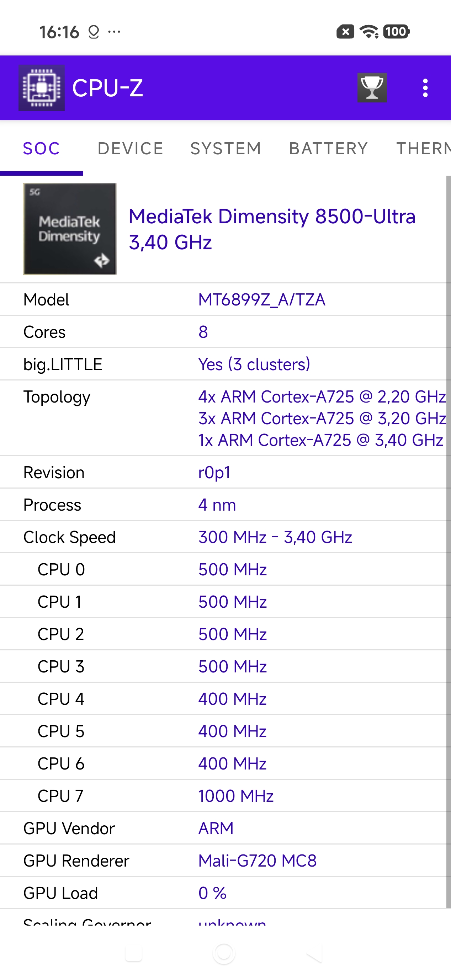This screenshot has height=980, width=451.
Task: Tap the trophy benchmark icon
Action: [x=372, y=88]
